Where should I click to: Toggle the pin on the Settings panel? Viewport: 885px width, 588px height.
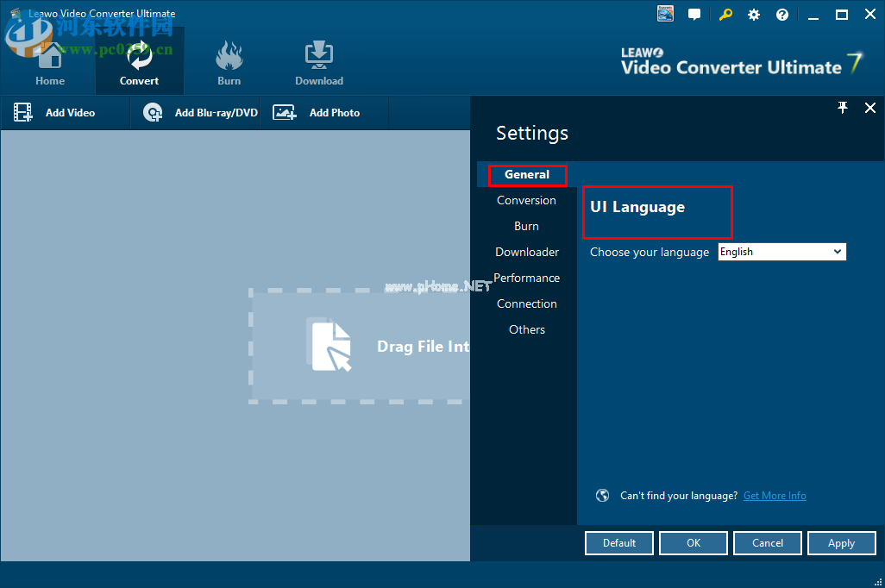(842, 108)
